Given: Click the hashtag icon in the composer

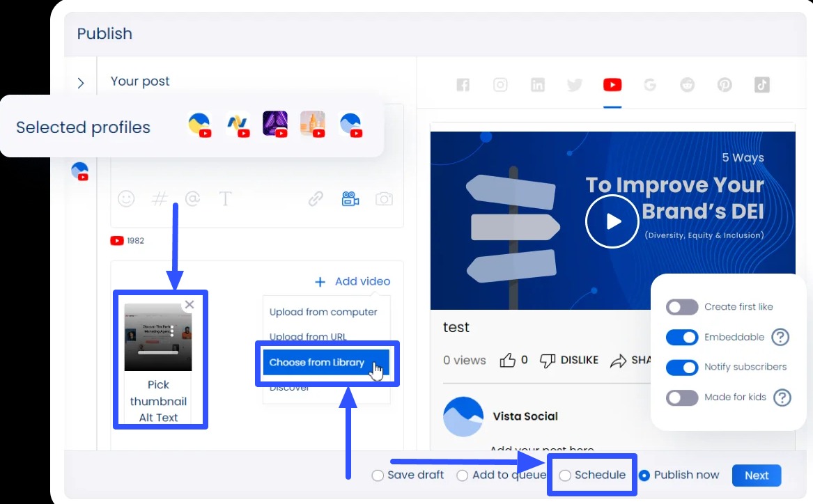Looking at the screenshot, I should pos(160,198).
